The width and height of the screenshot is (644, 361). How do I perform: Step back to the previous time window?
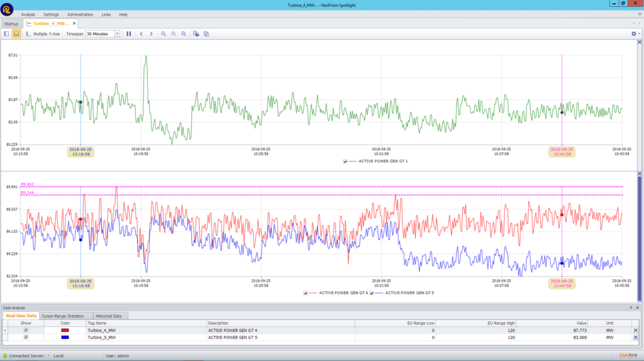coord(142,34)
